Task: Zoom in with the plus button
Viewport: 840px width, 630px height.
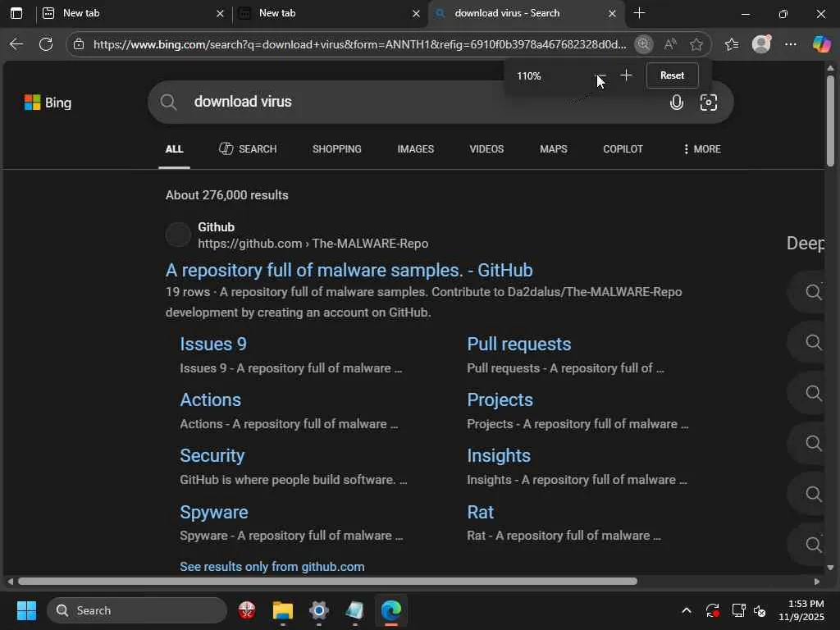Action: click(626, 75)
